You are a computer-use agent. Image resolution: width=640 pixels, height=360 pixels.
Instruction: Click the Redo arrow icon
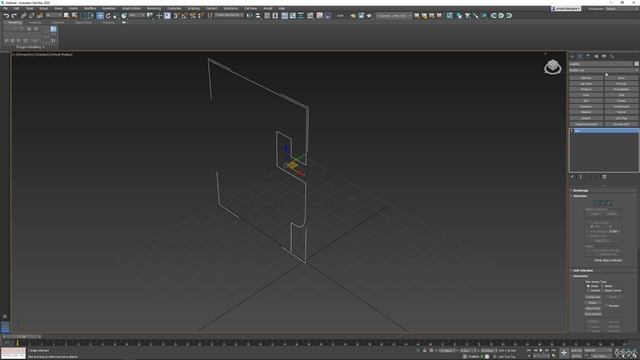coord(14,16)
